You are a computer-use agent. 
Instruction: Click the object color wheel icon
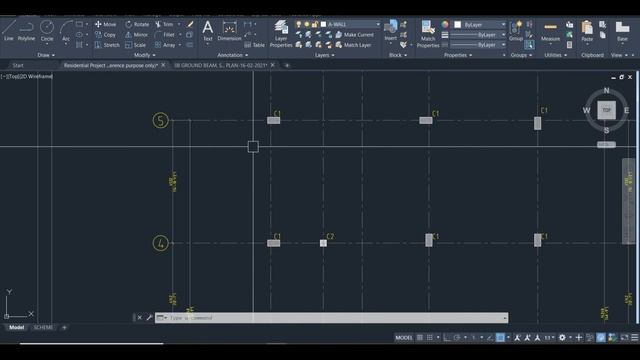click(x=445, y=24)
